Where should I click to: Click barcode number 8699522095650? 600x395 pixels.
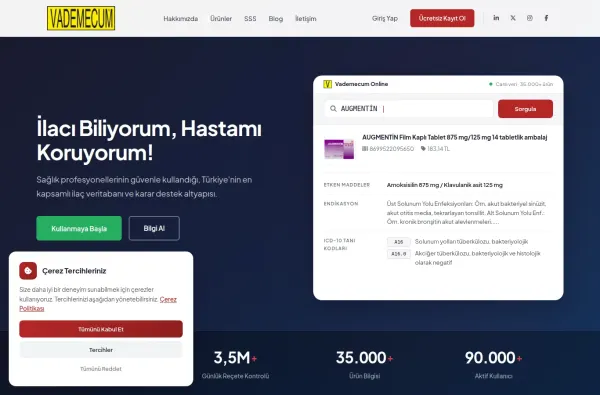coord(391,149)
